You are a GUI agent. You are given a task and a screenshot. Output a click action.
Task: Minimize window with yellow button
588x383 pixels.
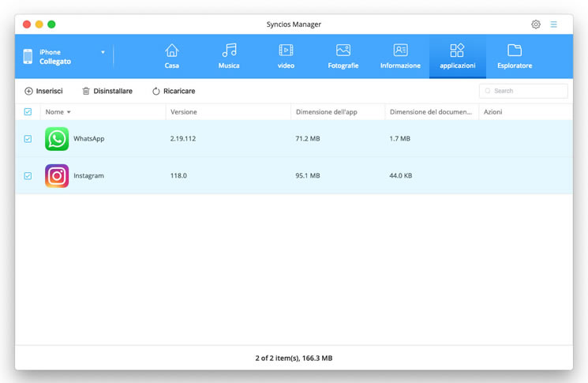pos(39,24)
